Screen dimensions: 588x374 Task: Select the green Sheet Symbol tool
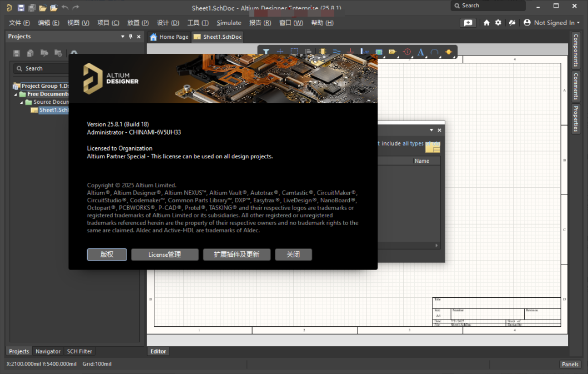click(x=379, y=52)
